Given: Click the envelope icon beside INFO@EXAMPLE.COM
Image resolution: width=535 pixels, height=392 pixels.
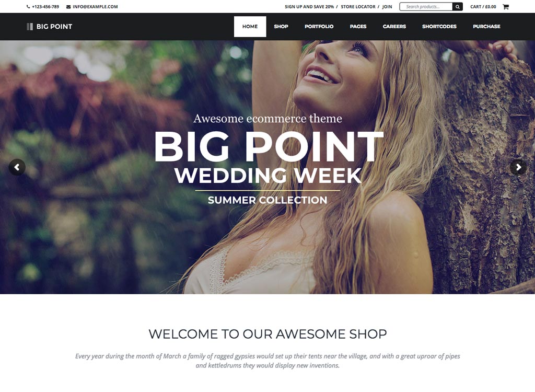Looking at the screenshot, I should pyautogui.click(x=68, y=6).
